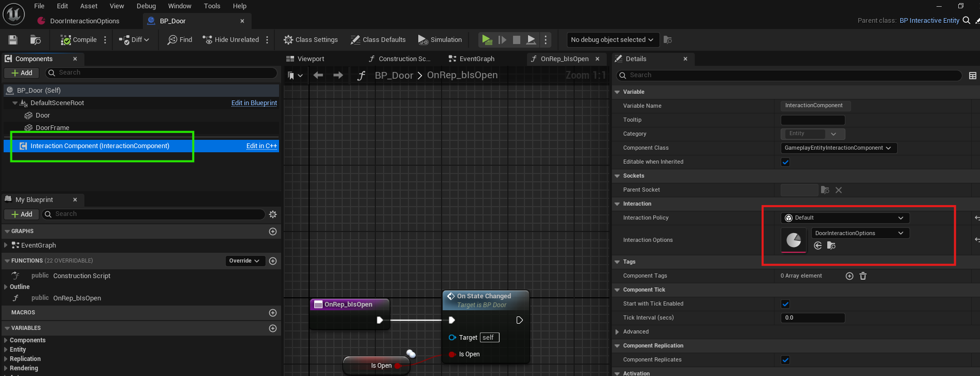
Task: Open the File menu
Action: (39, 6)
